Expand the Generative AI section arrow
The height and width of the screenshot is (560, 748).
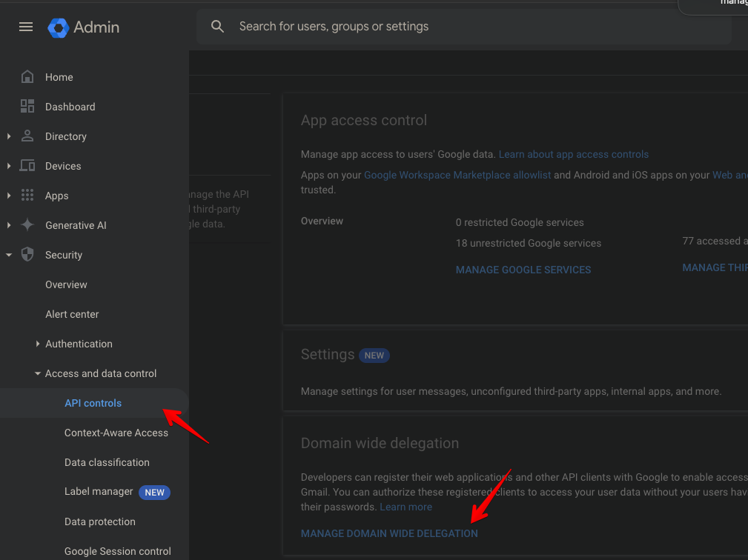pyautogui.click(x=9, y=225)
